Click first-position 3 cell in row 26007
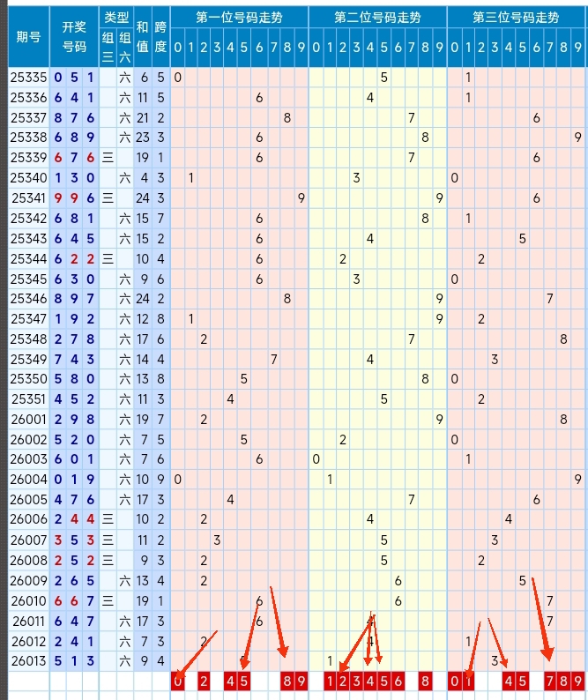This screenshot has height=700, width=588. pyautogui.click(x=217, y=540)
